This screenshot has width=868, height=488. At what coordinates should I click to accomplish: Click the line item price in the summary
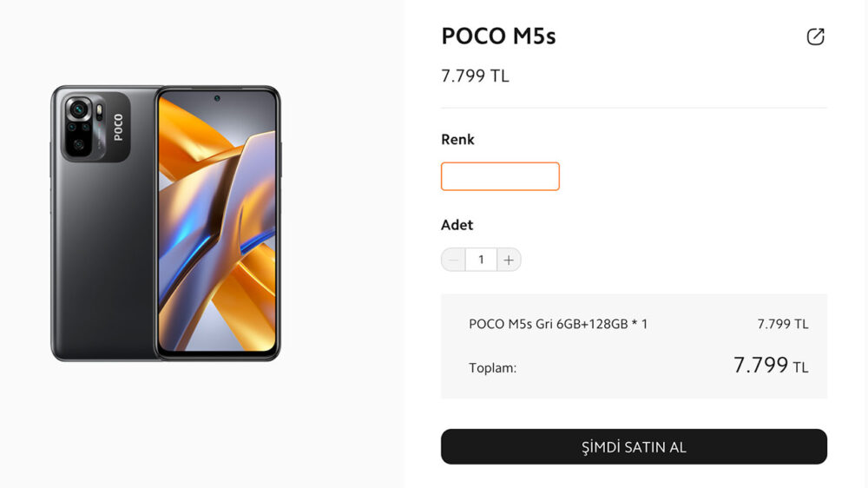click(782, 324)
